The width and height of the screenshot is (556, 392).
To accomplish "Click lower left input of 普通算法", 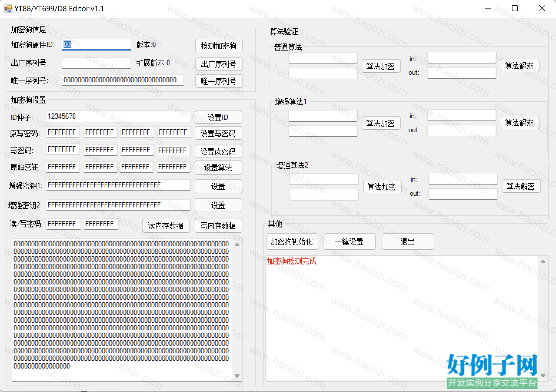I will coord(323,73).
